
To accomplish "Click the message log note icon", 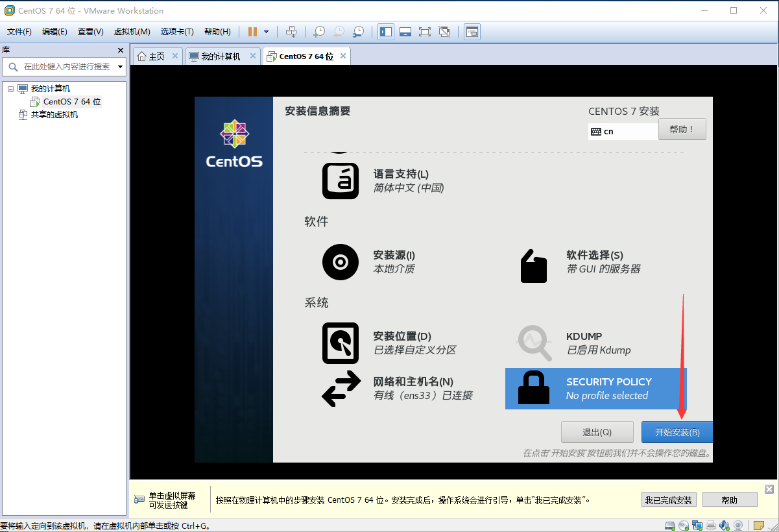I will click(758, 525).
